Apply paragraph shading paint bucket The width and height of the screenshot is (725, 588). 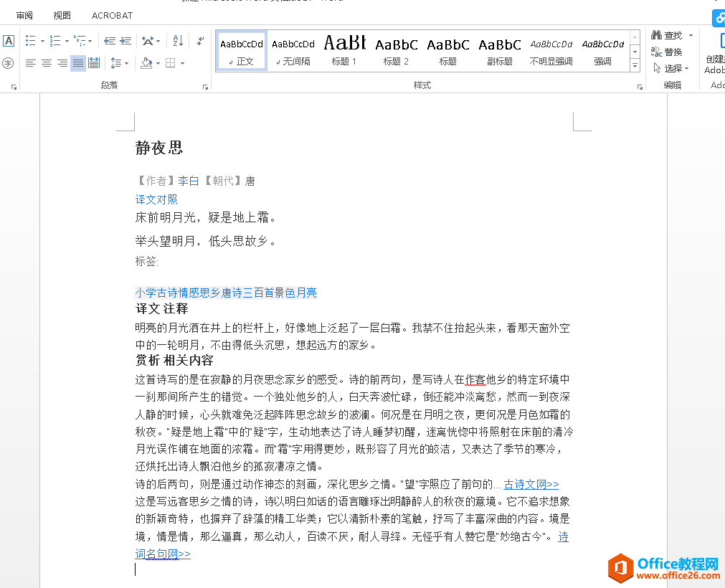tap(146, 63)
